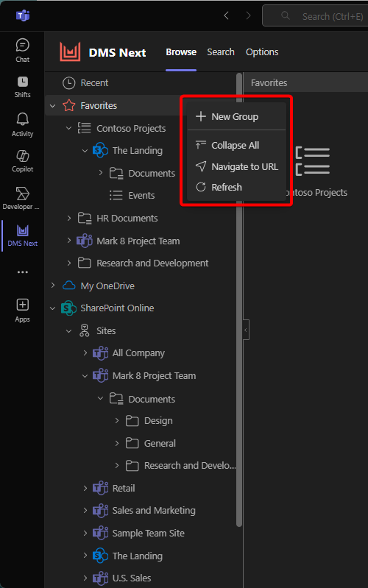Click the Teams search box
Viewport: 368px width, 588px height.
tap(315, 15)
